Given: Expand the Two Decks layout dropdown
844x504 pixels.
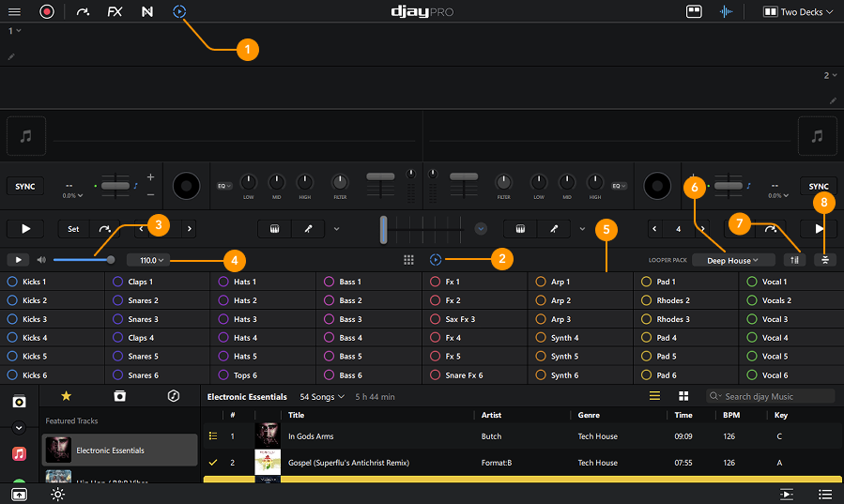Looking at the screenshot, I should tap(798, 12).
